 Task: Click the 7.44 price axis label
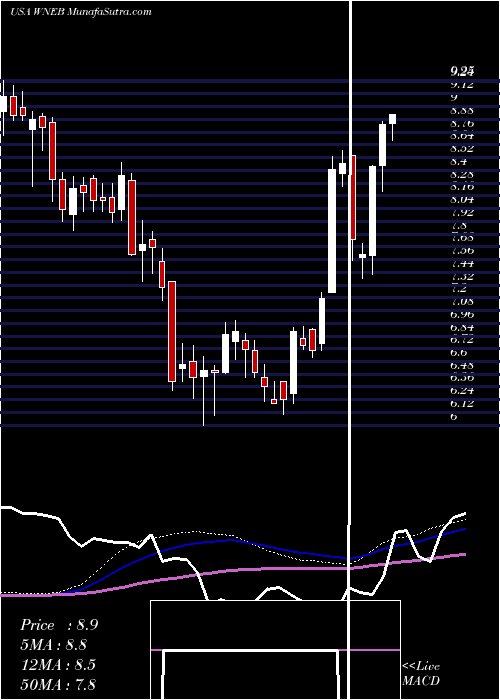click(462, 263)
